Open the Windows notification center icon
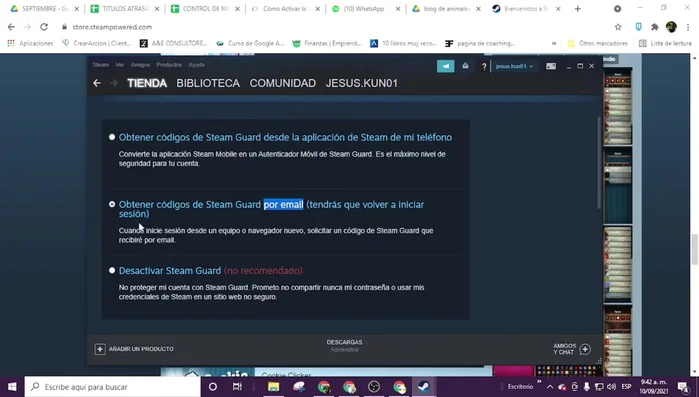This screenshot has width=699, height=397. point(683,386)
